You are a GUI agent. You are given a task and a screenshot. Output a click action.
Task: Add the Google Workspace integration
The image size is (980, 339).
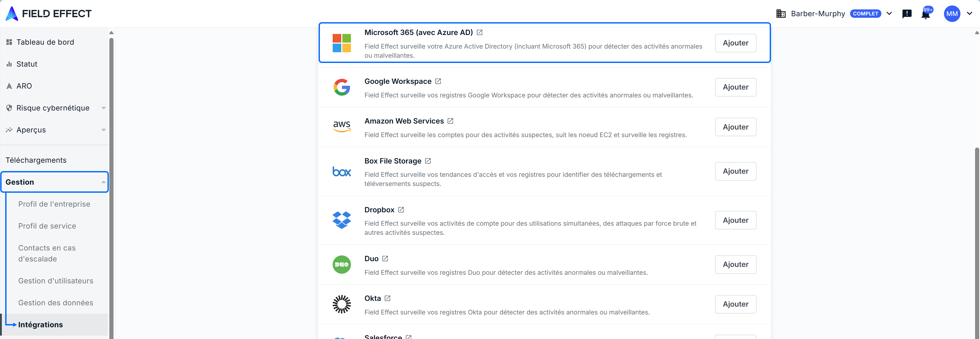click(x=735, y=87)
